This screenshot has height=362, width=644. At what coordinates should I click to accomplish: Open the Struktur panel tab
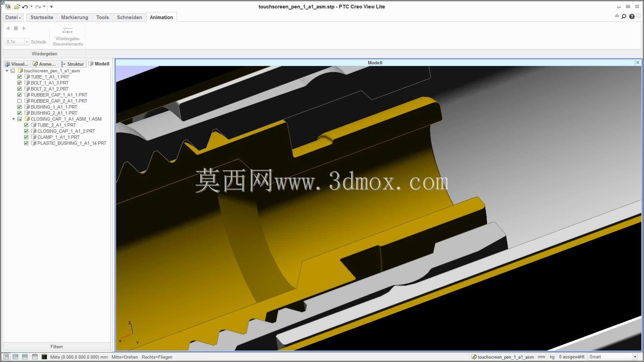click(72, 64)
